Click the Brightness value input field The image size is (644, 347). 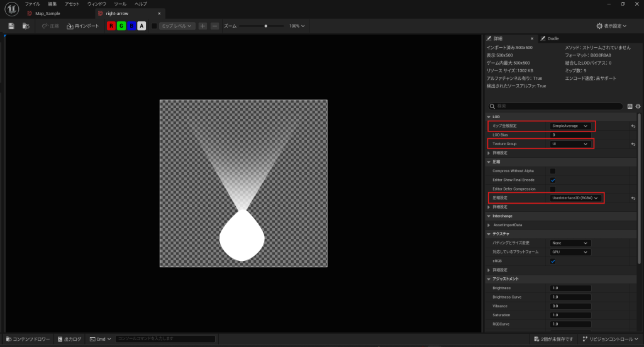tap(570, 288)
